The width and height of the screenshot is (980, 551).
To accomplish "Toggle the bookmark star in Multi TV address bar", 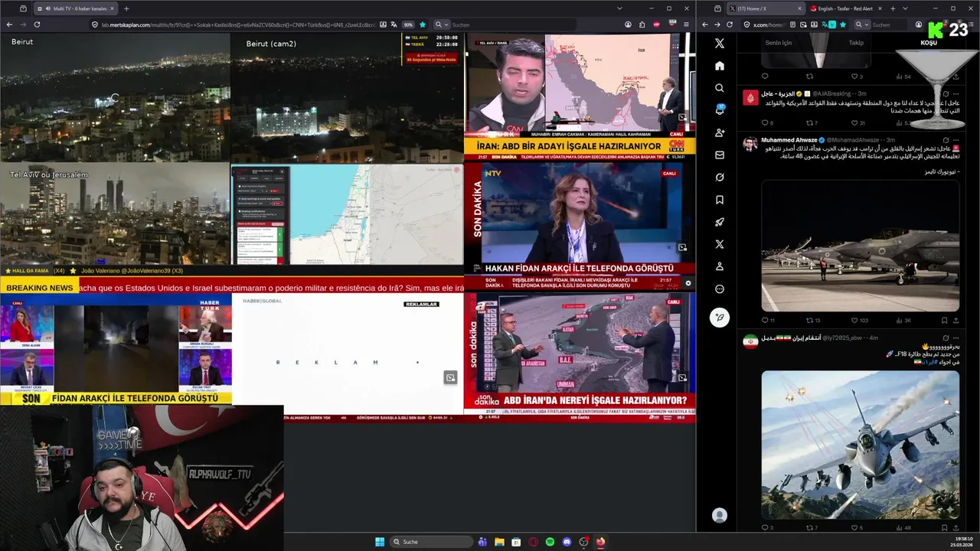I will pos(422,24).
